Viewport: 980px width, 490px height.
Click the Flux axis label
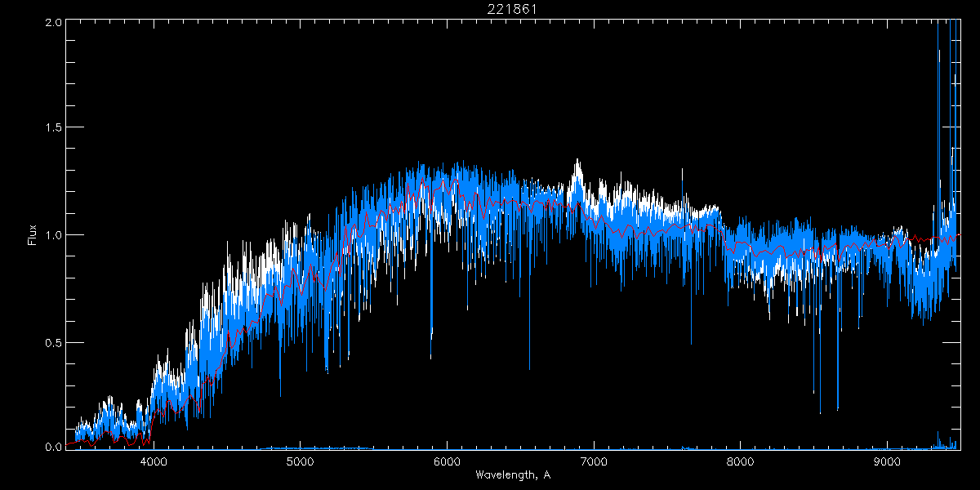33,234
